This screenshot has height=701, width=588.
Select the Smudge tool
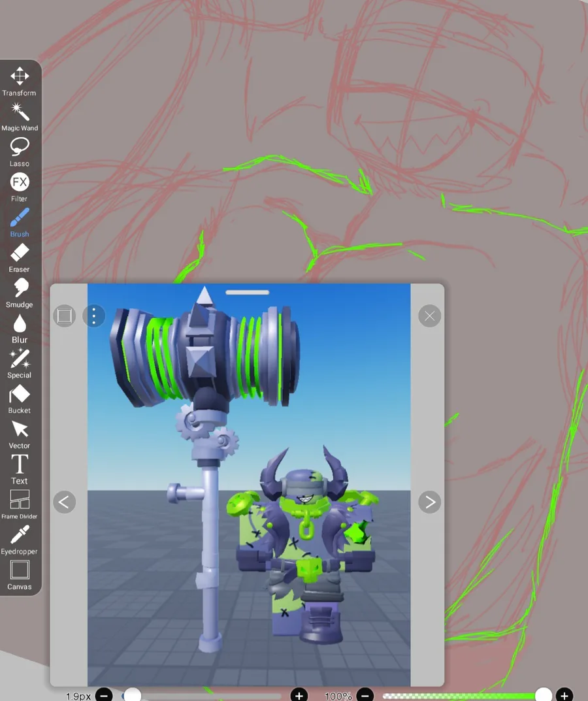pos(19,293)
